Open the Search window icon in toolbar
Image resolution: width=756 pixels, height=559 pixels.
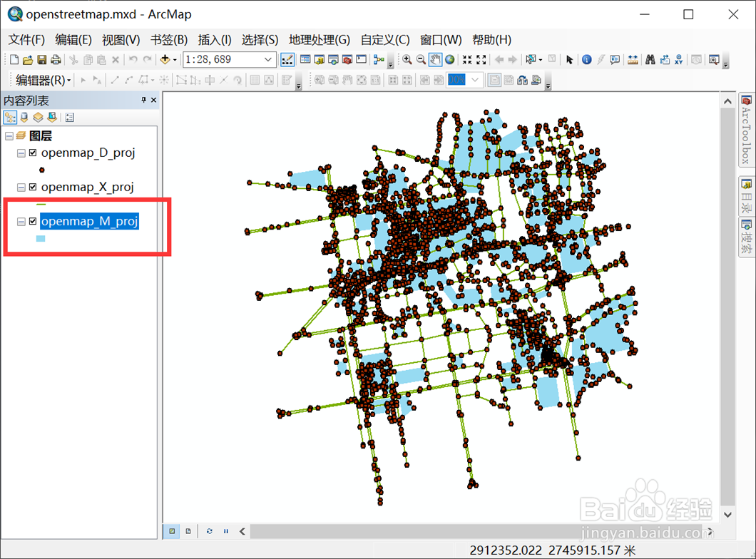(333, 59)
